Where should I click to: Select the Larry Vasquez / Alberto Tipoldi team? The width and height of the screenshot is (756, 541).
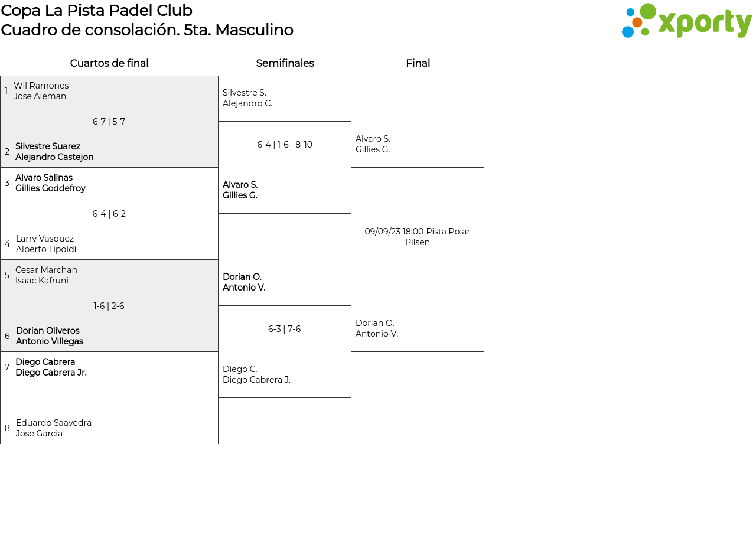pos(46,244)
